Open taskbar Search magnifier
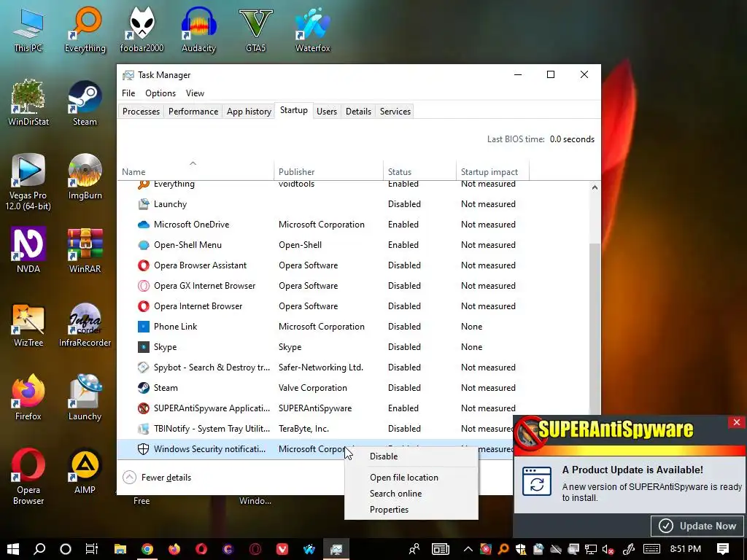This screenshot has height=560, width=747. click(x=39, y=549)
